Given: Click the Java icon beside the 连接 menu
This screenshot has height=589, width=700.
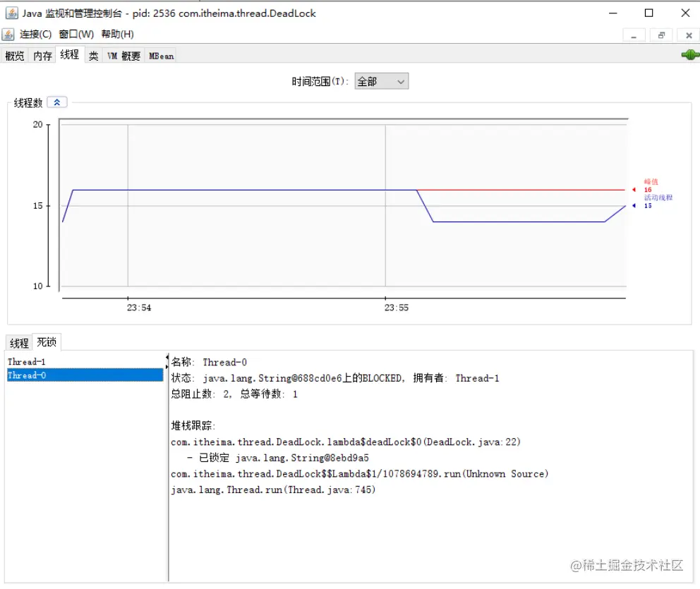Looking at the screenshot, I should [x=8, y=35].
